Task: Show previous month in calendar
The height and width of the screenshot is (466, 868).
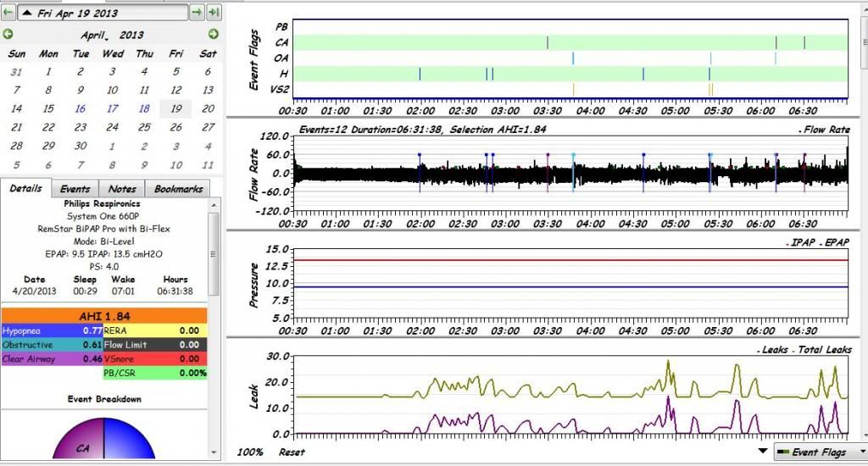Action: coord(8,34)
